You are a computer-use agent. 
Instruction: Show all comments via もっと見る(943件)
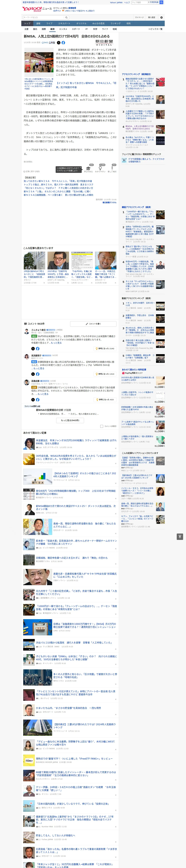[70, 421]
